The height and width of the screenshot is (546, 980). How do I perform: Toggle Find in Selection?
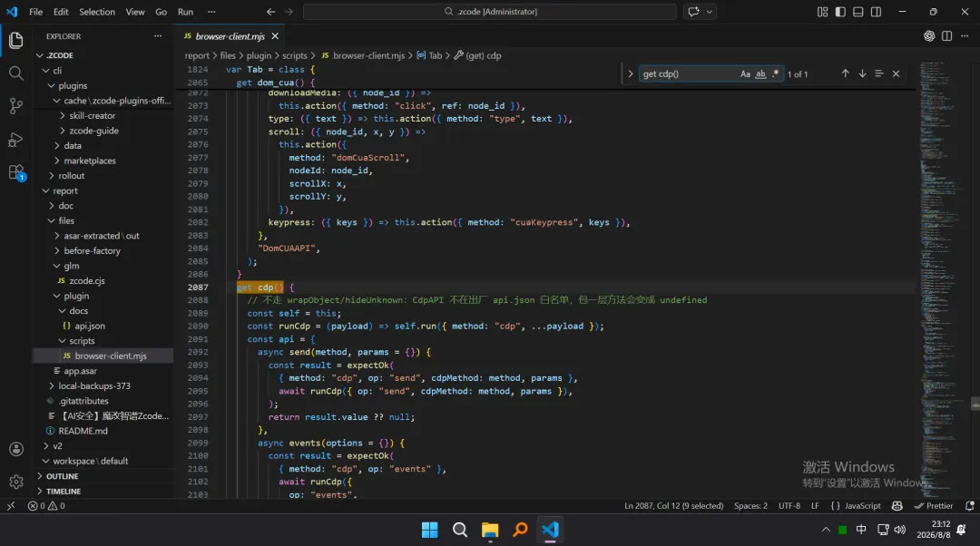(x=878, y=73)
